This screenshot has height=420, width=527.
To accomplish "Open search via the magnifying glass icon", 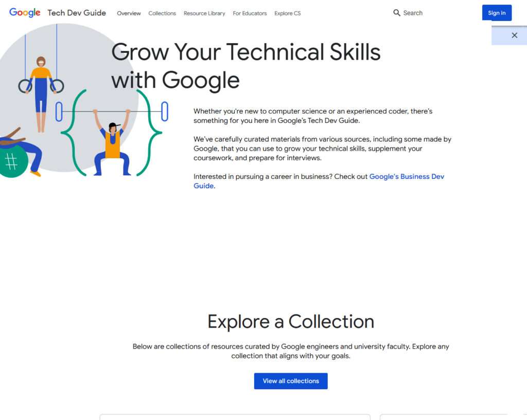I will coord(396,12).
